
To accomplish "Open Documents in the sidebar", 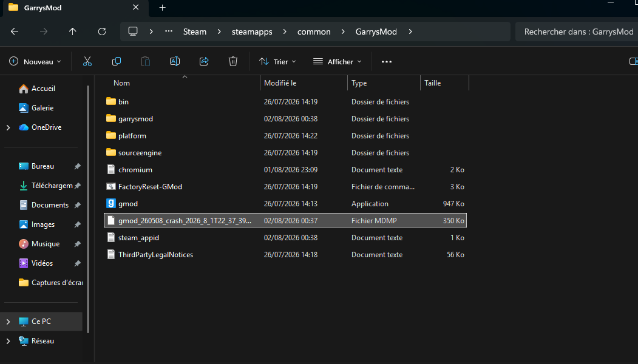I will point(44,205).
